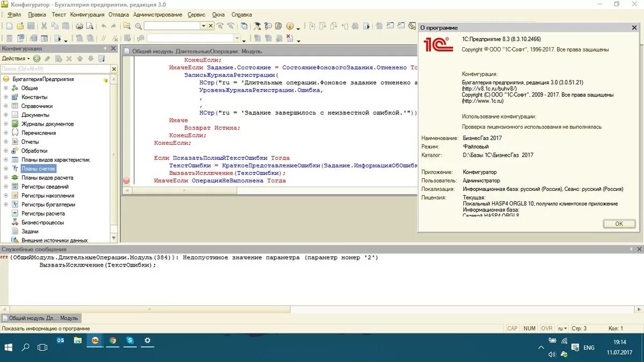Print using the printer toolbar icon

79,26
